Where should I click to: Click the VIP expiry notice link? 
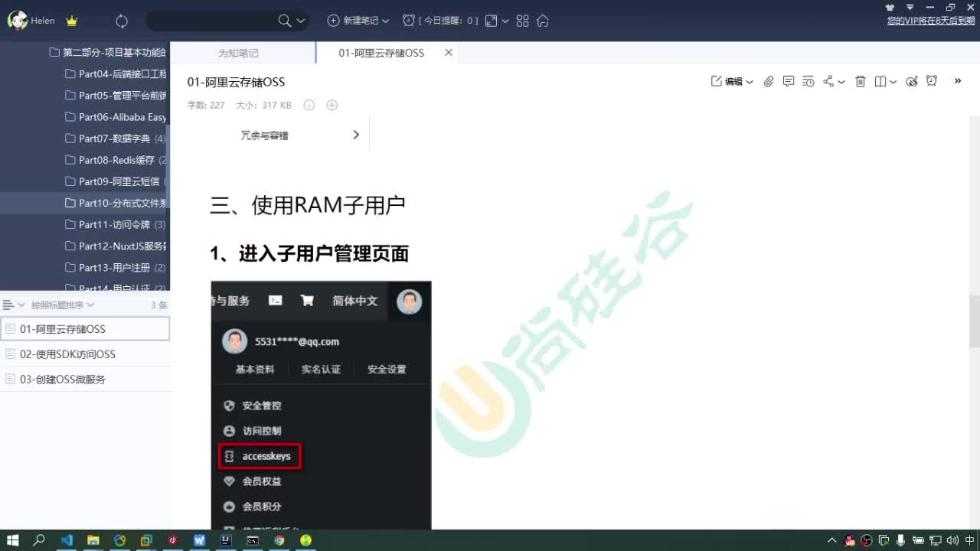click(x=929, y=21)
